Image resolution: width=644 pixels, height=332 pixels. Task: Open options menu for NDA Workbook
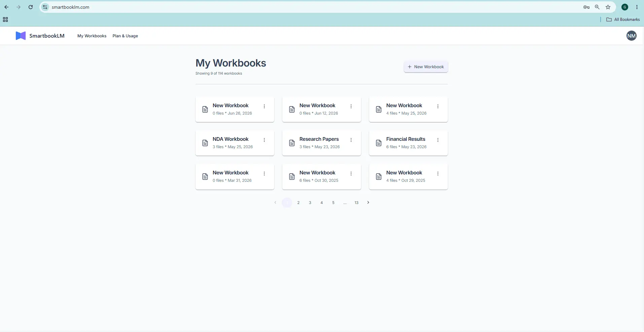click(264, 140)
